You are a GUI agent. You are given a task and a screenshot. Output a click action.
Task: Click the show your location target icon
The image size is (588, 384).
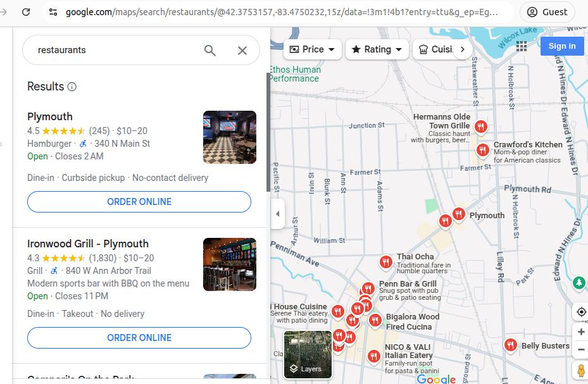coord(581,312)
